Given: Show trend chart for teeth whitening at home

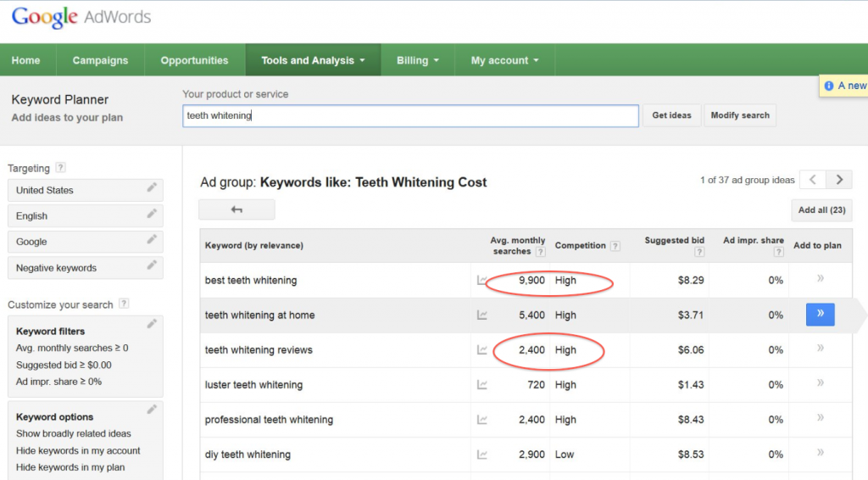Looking at the screenshot, I should (482, 315).
